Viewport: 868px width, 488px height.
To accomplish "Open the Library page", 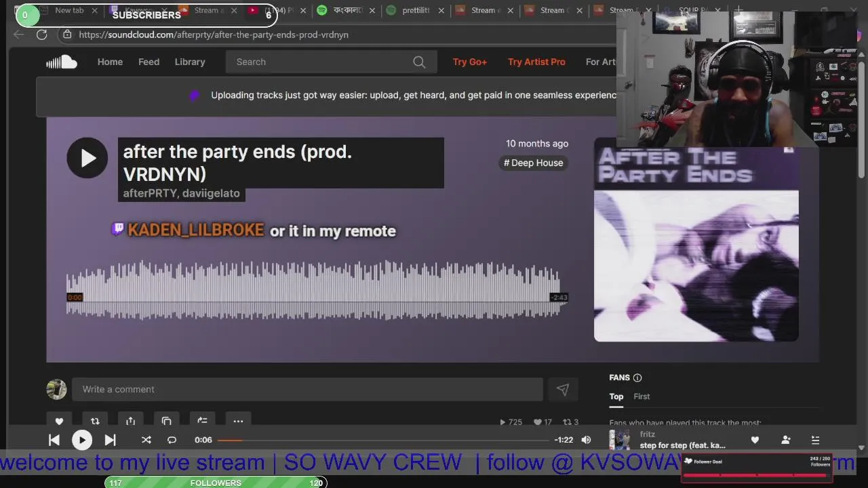I will (190, 62).
